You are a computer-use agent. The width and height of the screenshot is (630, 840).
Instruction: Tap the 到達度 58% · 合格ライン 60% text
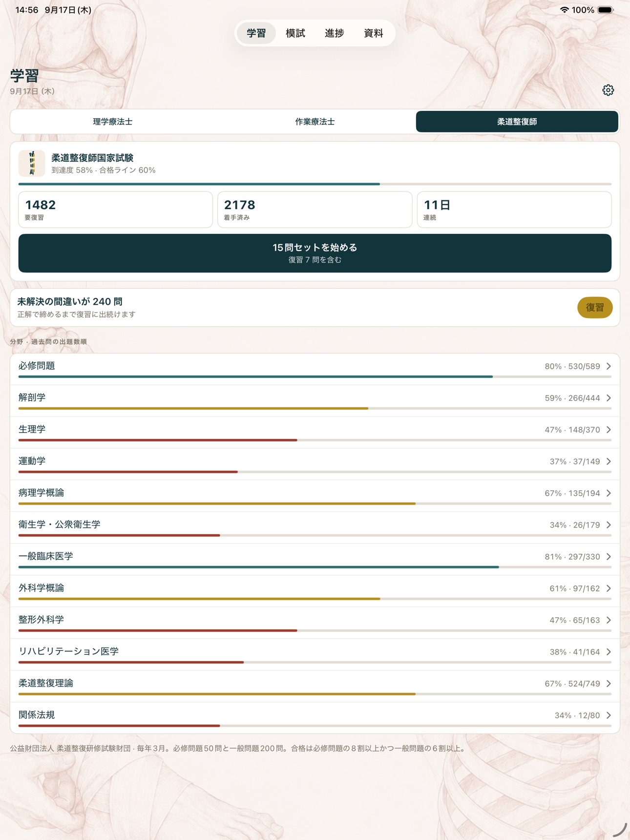[x=104, y=170]
